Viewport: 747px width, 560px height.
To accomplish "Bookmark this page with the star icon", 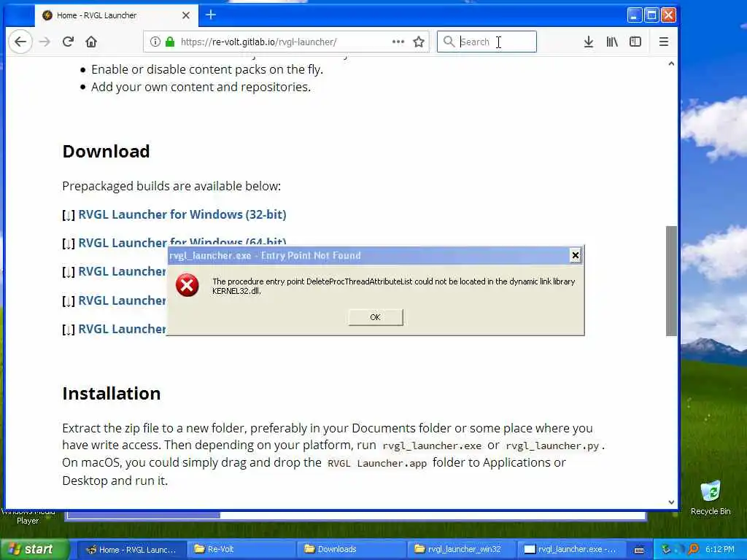I will pyautogui.click(x=419, y=42).
